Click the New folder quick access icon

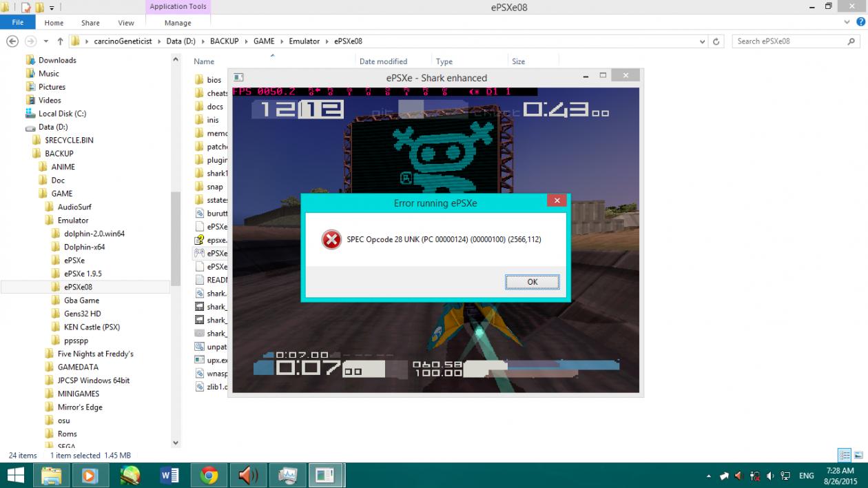[x=39, y=8]
